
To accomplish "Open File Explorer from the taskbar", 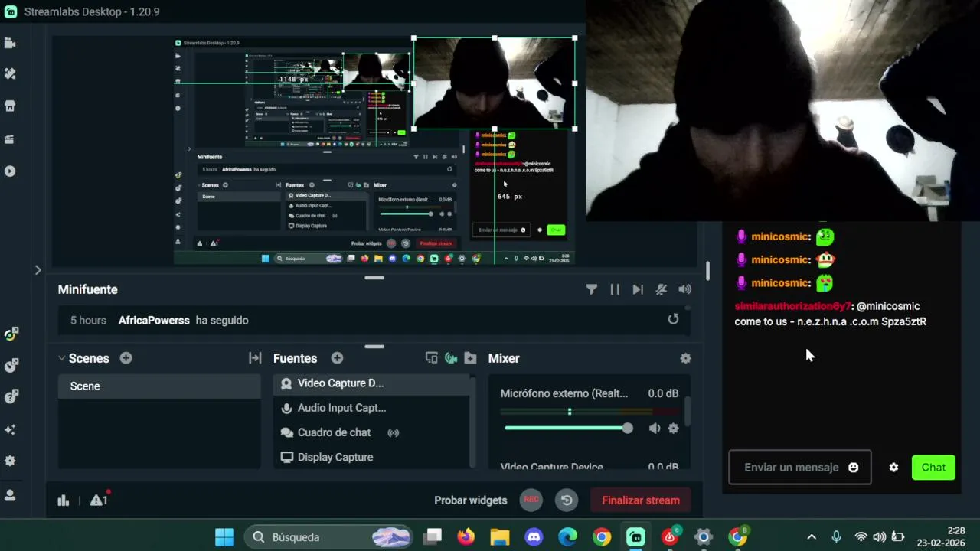I will pos(500,537).
